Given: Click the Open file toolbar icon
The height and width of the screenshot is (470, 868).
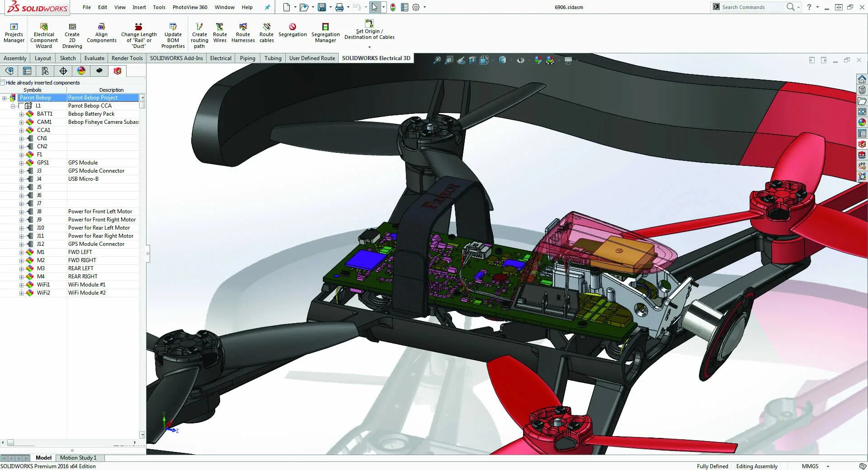Looking at the screenshot, I should tap(304, 7).
